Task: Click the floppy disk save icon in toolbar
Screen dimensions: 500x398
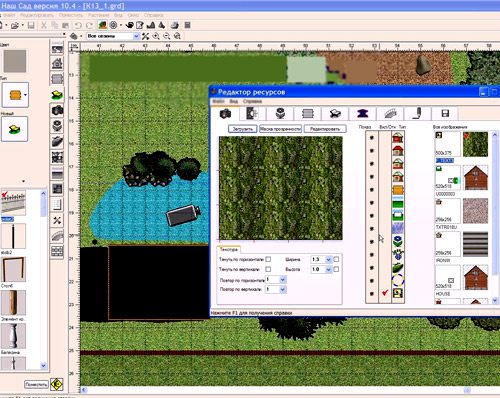Action: (x=31, y=25)
